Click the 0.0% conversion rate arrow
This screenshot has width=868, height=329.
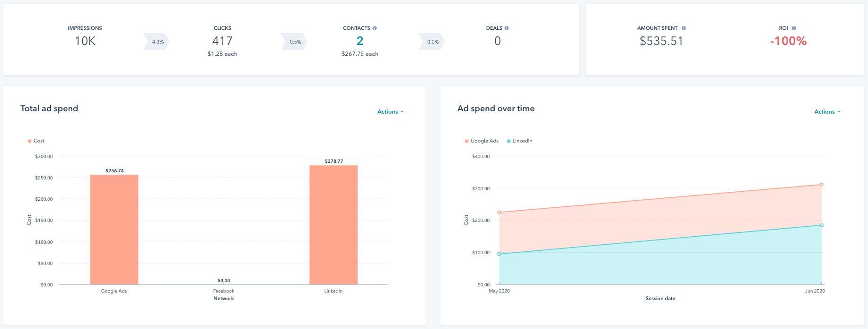432,42
